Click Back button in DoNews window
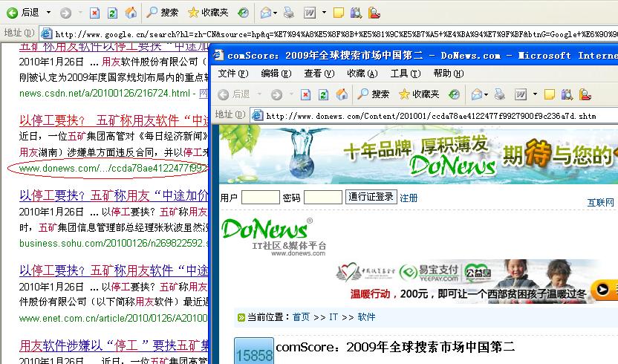 tap(234, 94)
